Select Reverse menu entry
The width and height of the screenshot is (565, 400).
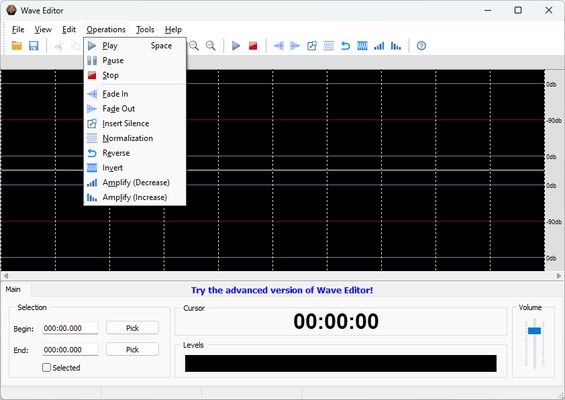pyautogui.click(x=135, y=153)
